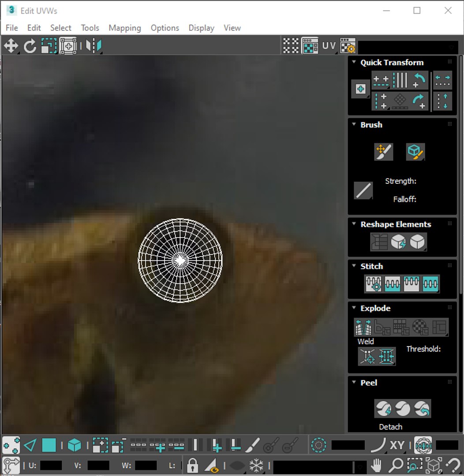This screenshot has height=476, width=464.
Task: Collapse the Stitch rollout
Action: (x=354, y=266)
